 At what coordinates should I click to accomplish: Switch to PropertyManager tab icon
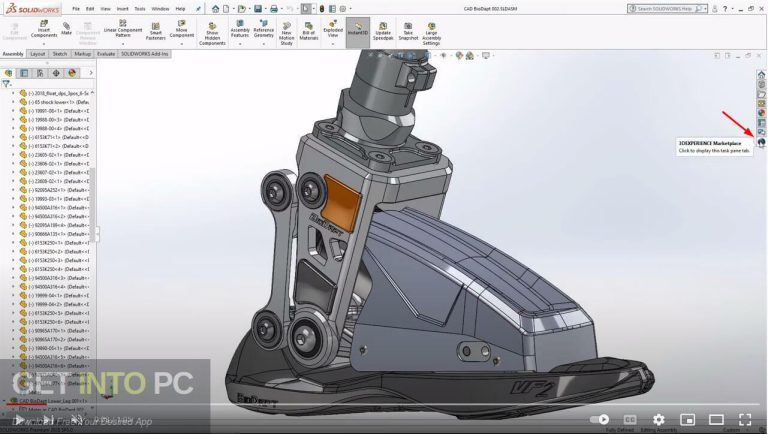pyautogui.click(x=24, y=73)
